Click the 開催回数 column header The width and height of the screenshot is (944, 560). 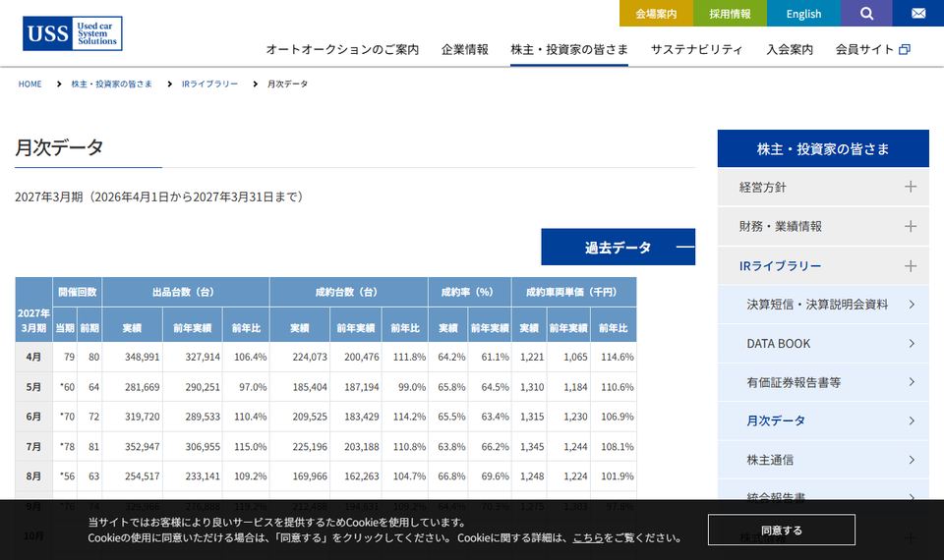(x=77, y=292)
